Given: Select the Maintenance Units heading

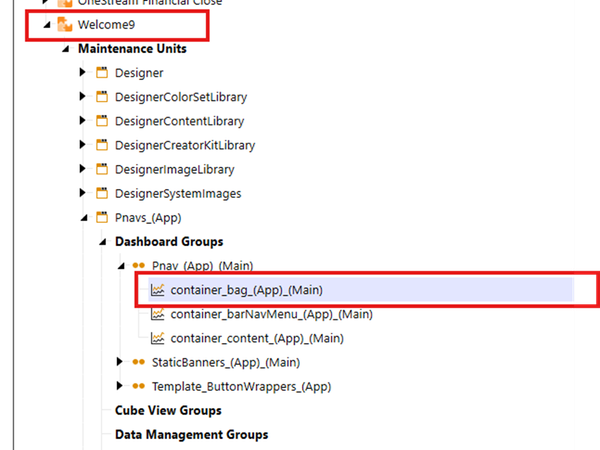Looking at the screenshot, I should tap(131, 48).
